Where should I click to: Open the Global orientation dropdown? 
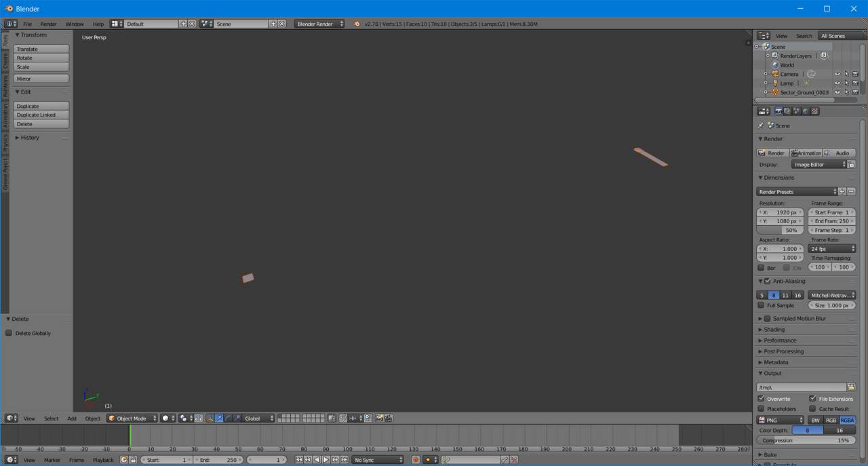pos(258,419)
